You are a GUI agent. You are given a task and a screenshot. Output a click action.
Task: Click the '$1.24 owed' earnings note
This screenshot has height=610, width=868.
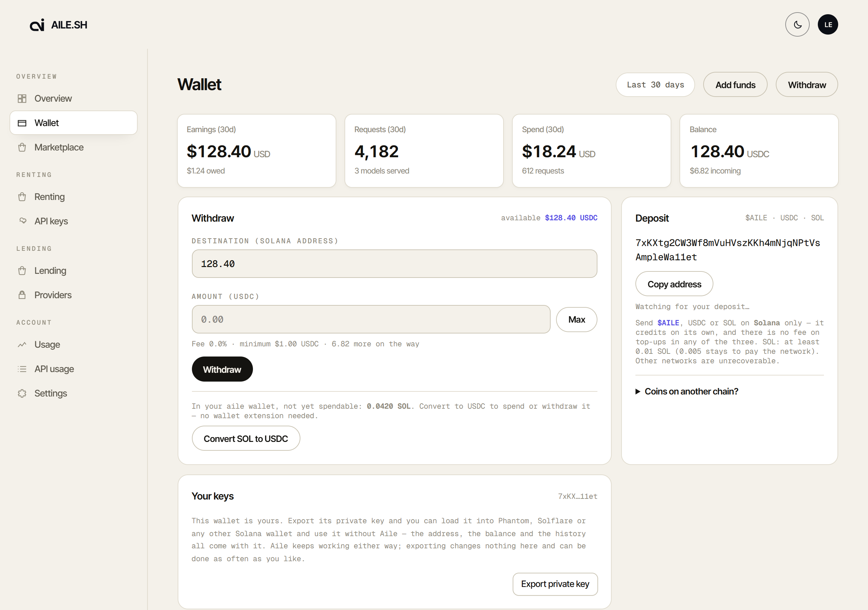(x=206, y=171)
